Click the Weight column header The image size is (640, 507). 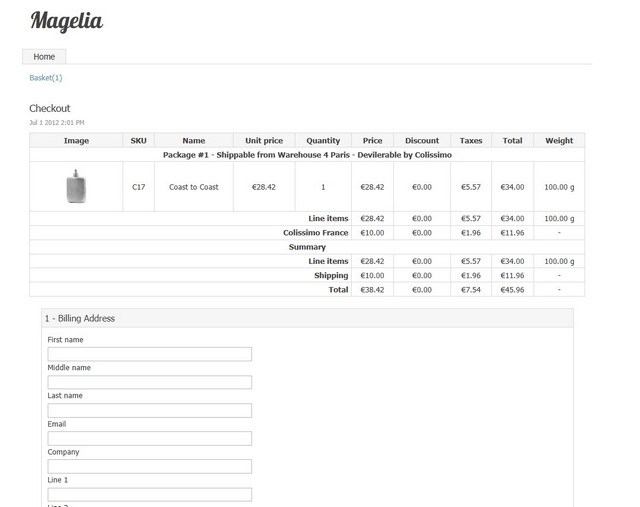tap(559, 141)
